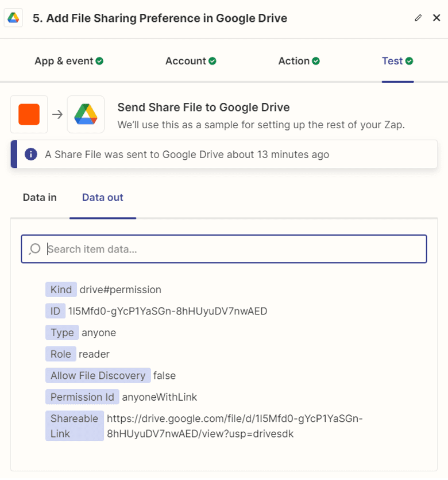This screenshot has width=448, height=480.
Task: Click the Google Drive icon in the header
Action: [14, 18]
